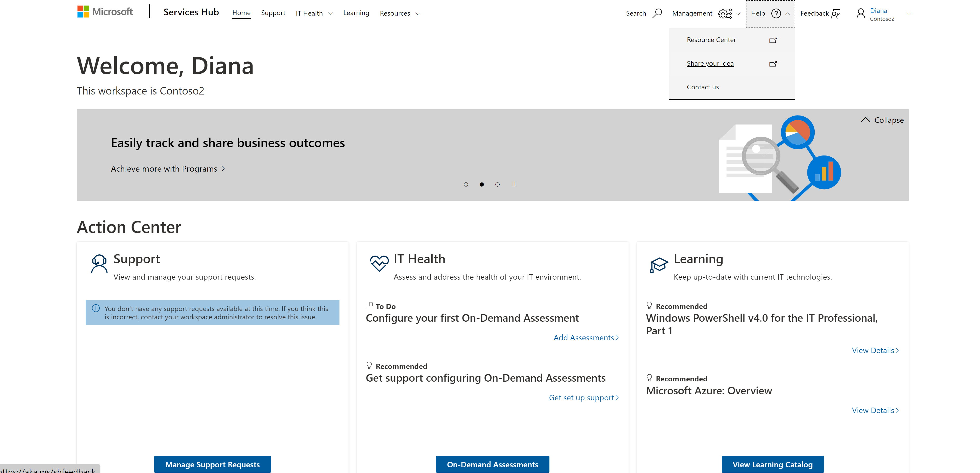
Task: Select the second carousel slide dot
Action: coord(482,184)
